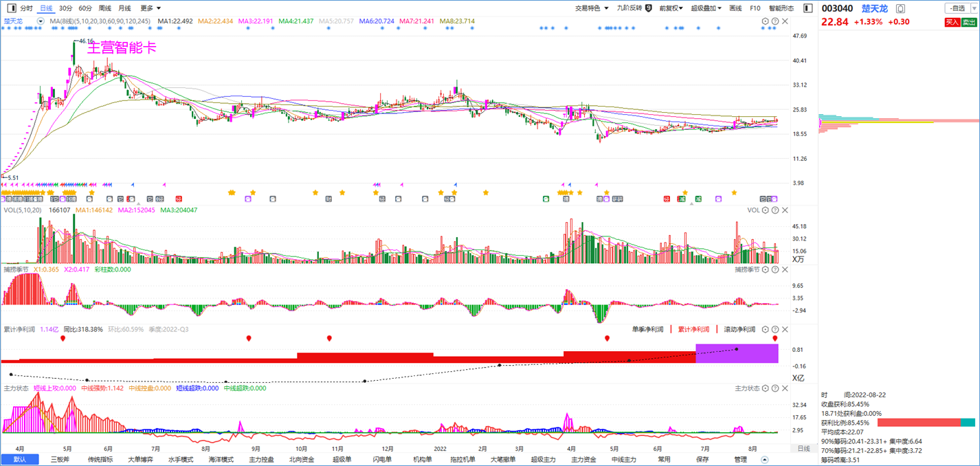Click the red 买入 buy button

[x=952, y=22]
